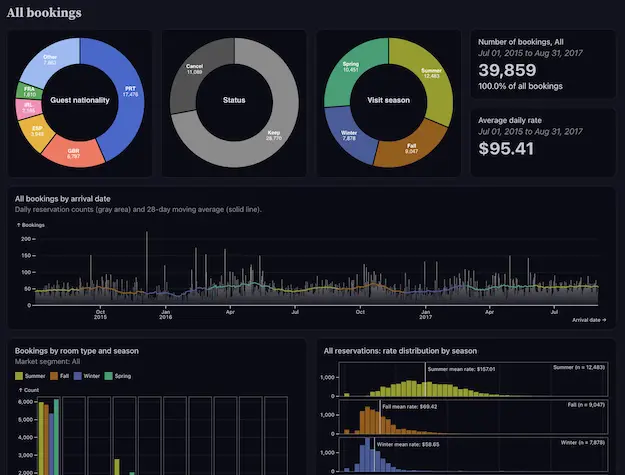Click the Fall mean rate label
625x475 pixels.
click(412, 408)
